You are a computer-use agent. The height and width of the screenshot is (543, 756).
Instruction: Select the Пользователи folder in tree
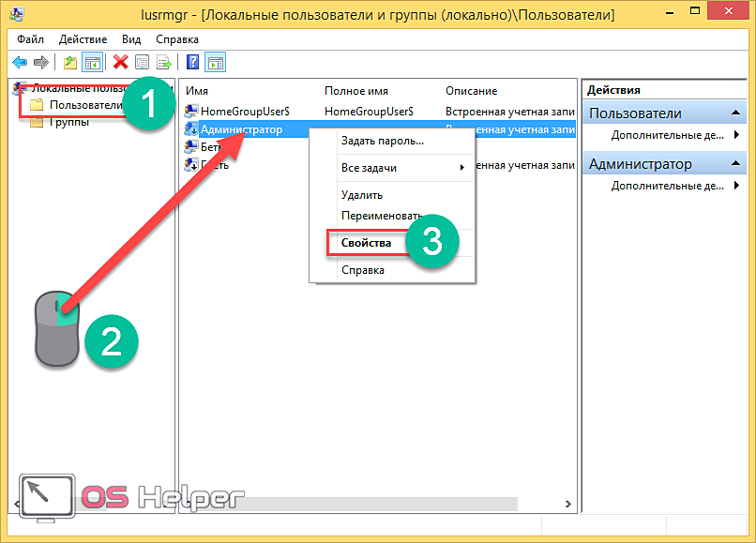click(85, 105)
